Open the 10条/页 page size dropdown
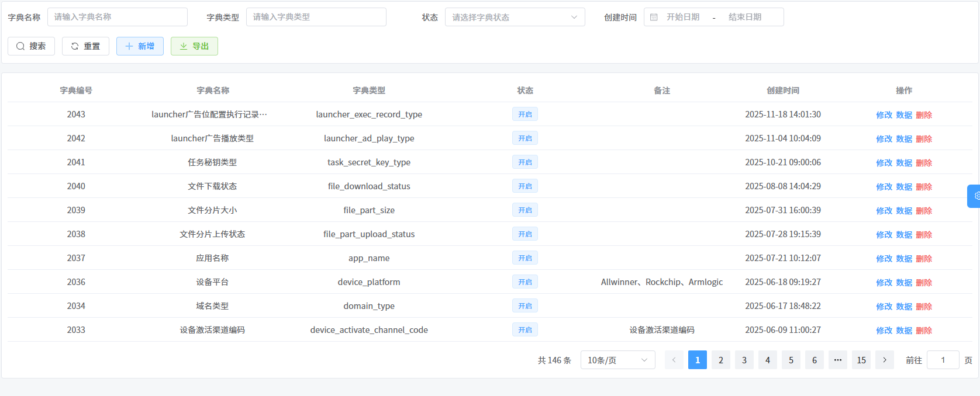The height and width of the screenshot is (396, 980). (618, 360)
